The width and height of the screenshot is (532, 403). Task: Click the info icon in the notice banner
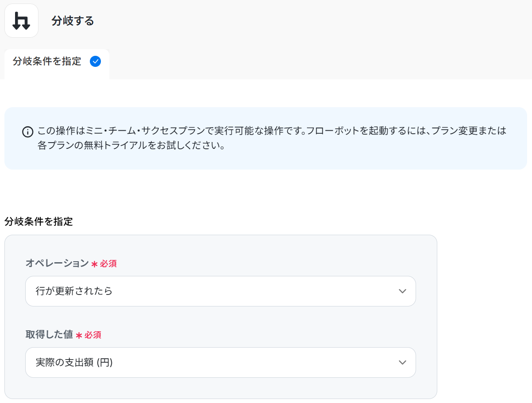pos(27,132)
